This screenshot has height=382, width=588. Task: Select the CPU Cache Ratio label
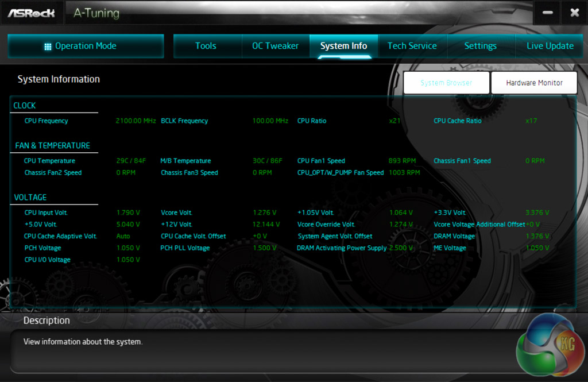click(x=458, y=121)
